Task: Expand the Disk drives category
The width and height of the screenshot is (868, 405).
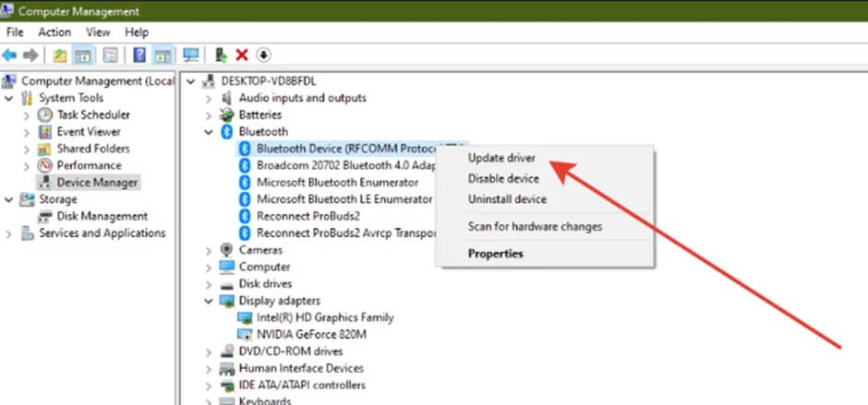Action: coord(208,284)
